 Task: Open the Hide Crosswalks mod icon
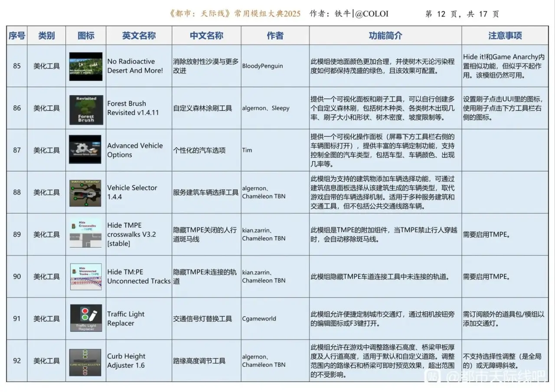click(86, 234)
